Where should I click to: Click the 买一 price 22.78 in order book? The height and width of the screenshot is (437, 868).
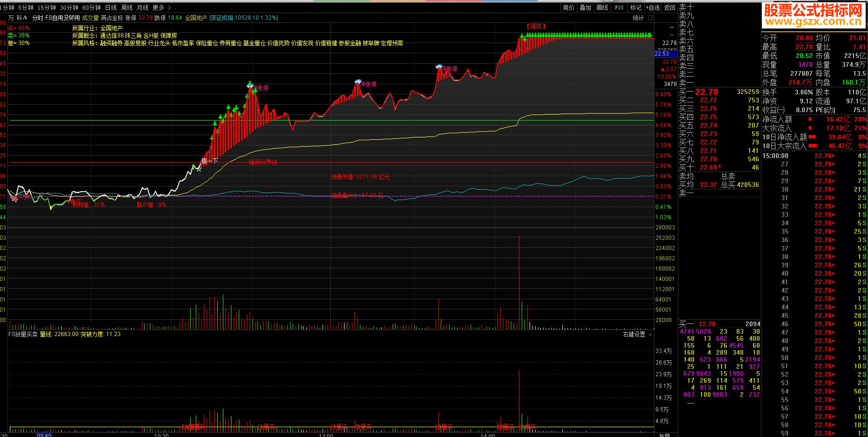(x=706, y=92)
